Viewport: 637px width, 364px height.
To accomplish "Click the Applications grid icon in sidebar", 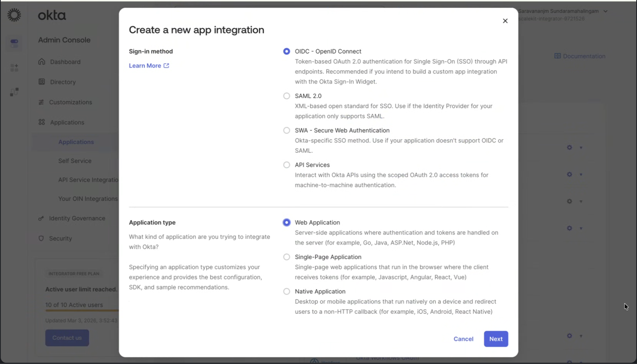I will pyautogui.click(x=42, y=122).
